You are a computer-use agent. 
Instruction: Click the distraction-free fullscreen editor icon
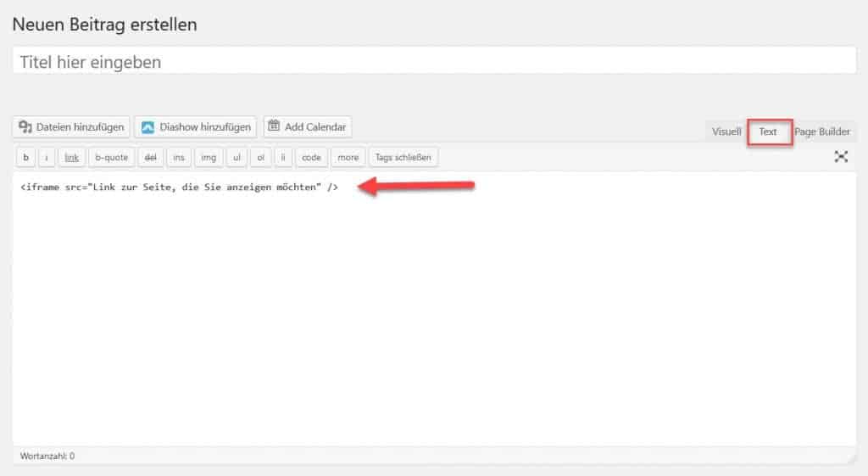pyautogui.click(x=841, y=157)
